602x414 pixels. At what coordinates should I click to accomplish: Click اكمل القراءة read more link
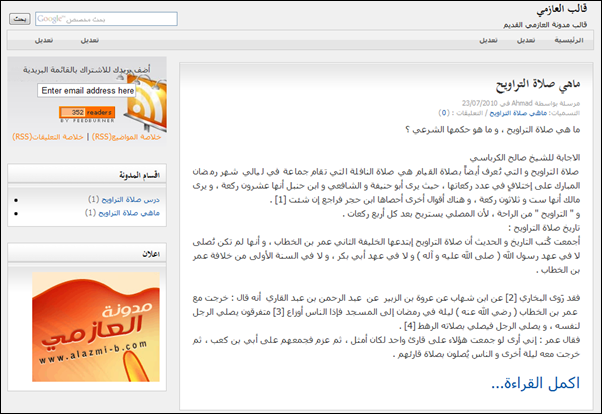535,383
